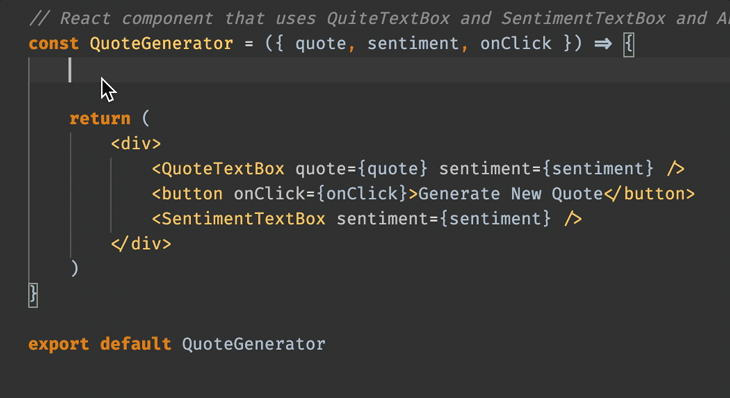
Task: Click the QuoteGenerator name in the const declaration
Action: click(161, 44)
